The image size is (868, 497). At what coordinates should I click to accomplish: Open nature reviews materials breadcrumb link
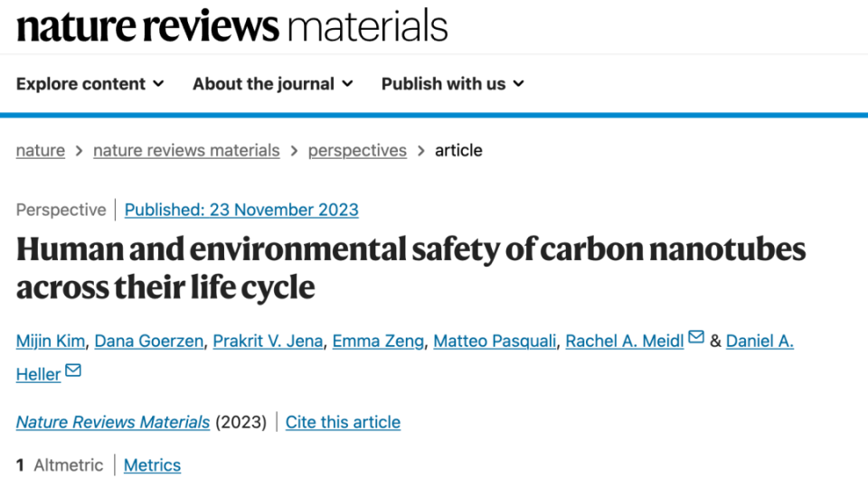coord(186,151)
